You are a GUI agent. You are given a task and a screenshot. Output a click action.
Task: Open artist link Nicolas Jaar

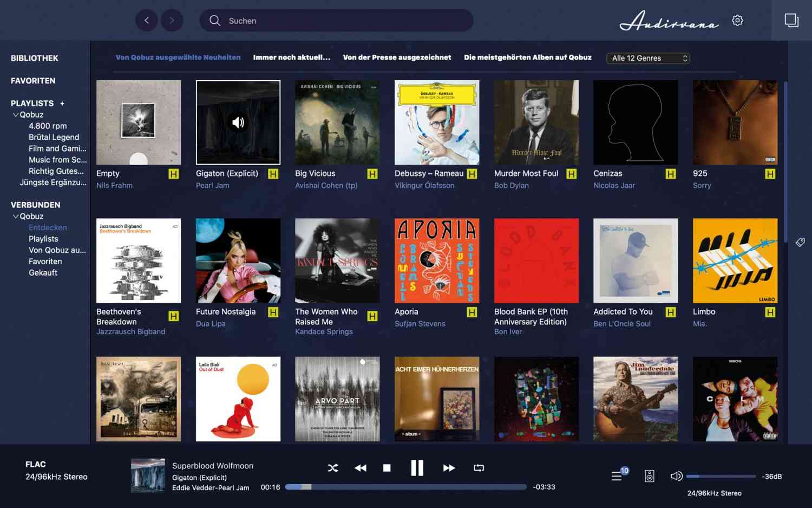[614, 185]
